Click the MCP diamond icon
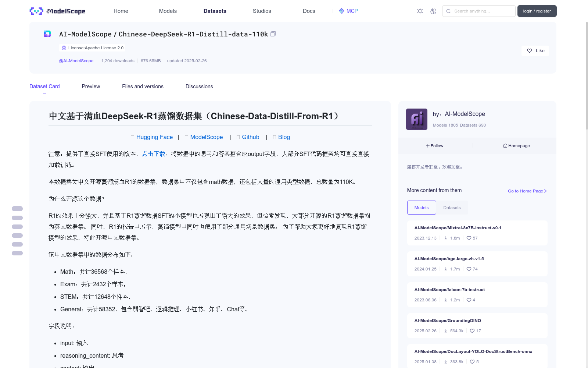Screen dimensions: 588x368 341,11
